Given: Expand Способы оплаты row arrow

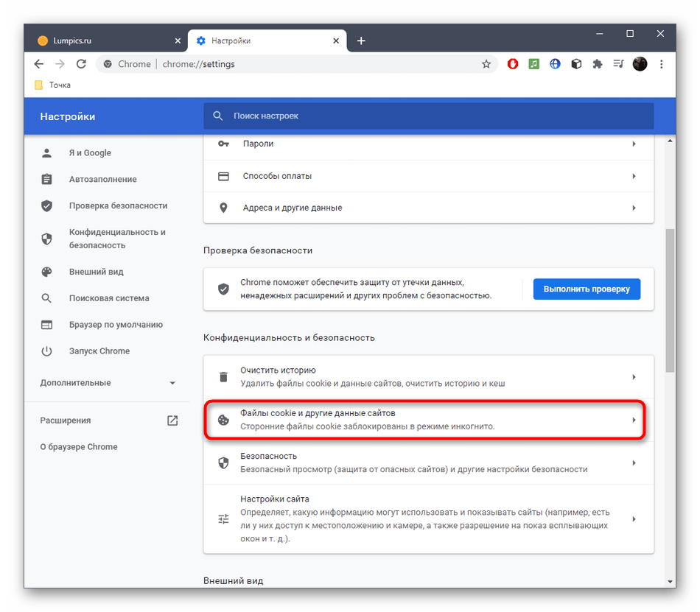Looking at the screenshot, I should (634, 176).
